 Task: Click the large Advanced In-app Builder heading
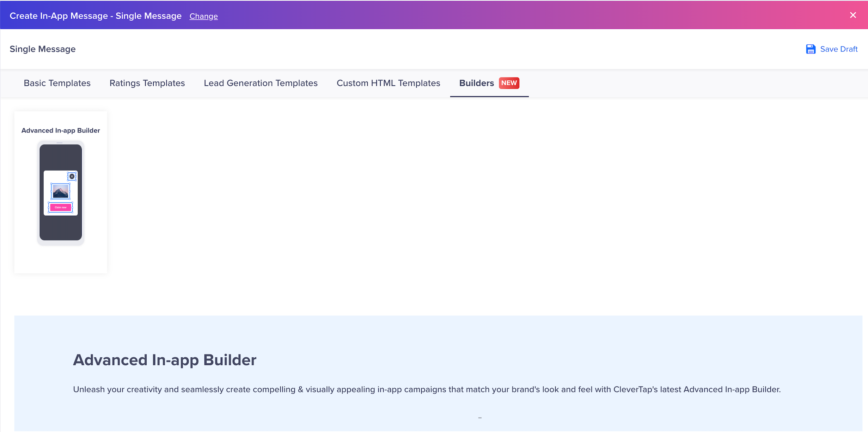[165, 360]
